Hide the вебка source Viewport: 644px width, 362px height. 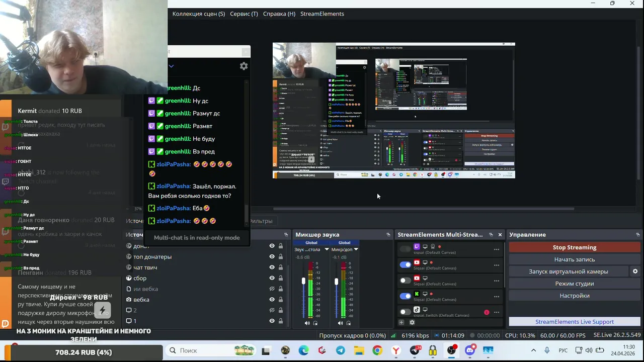(272, 300)
